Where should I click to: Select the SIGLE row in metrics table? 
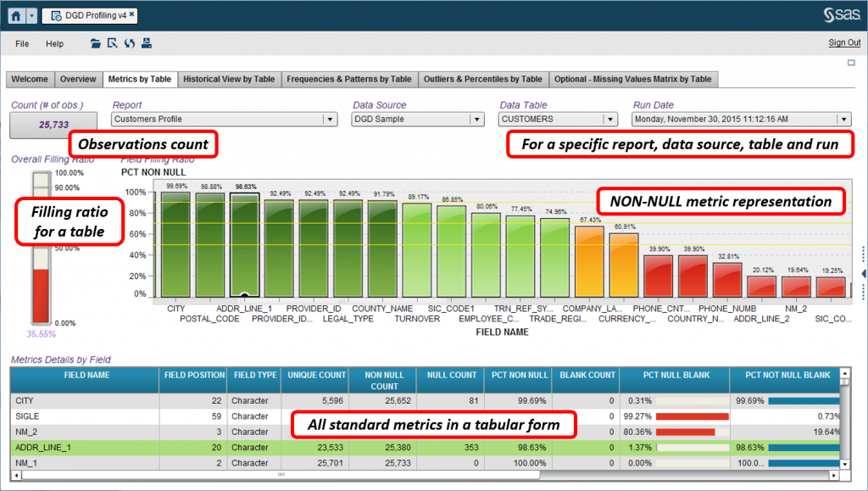pyautogui.click(x=85, y=416)
